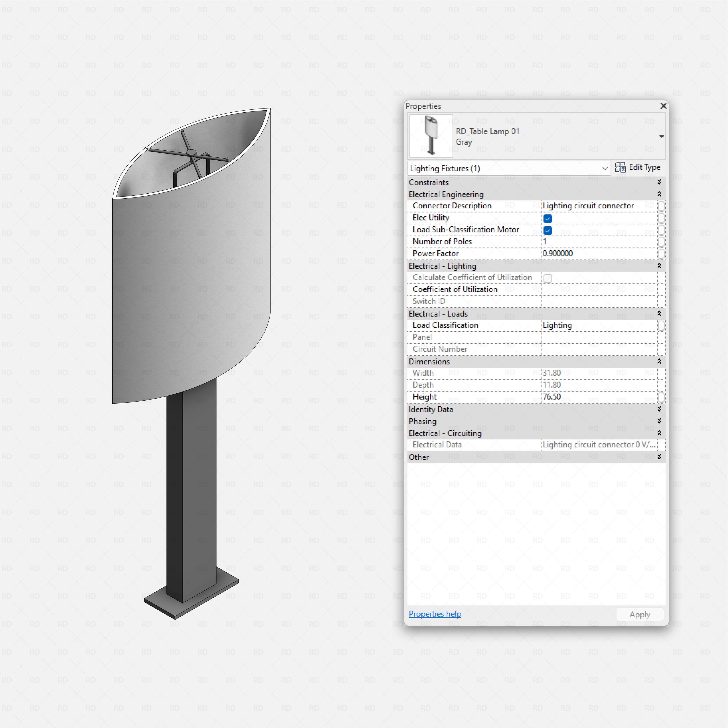Disable the Elec Utility checkbox
This screenshot has height=728, width=728.
pos(548,219)
